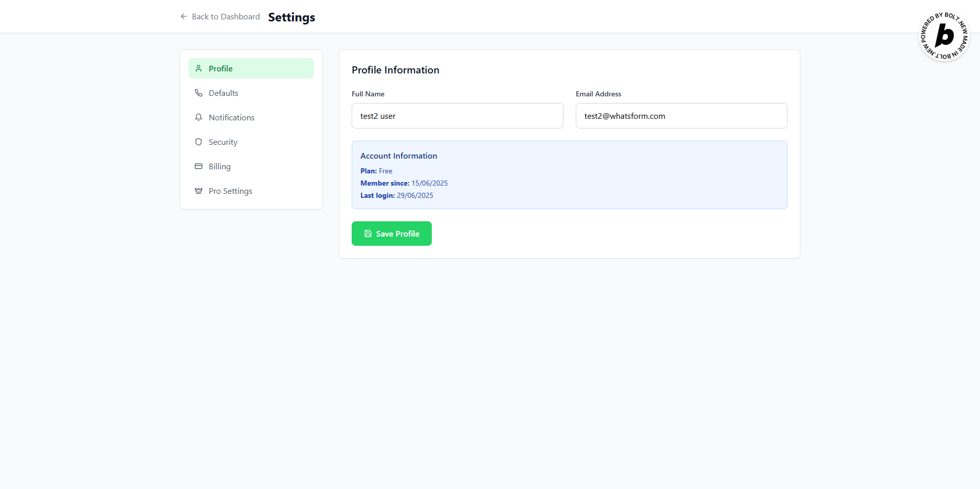Go to the Security section
This screenshot has width=980, height=489.
[251, 142]
